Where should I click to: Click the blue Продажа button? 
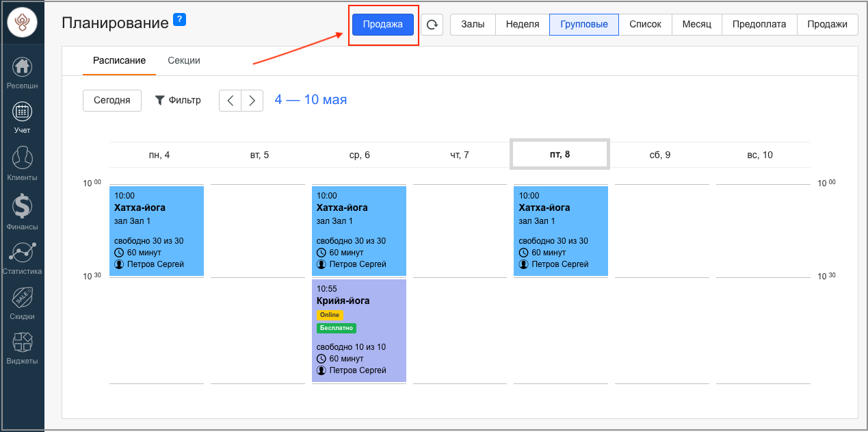pyautogui.click(x=383, y=25)
